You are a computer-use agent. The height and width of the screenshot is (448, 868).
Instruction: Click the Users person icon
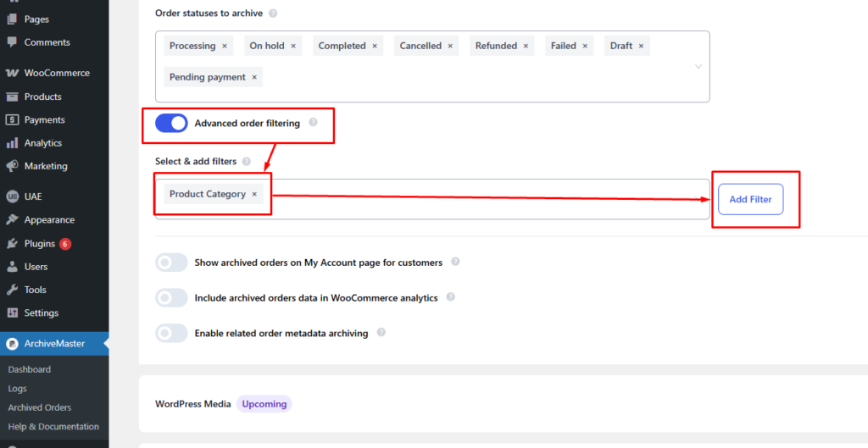point(12,267)
